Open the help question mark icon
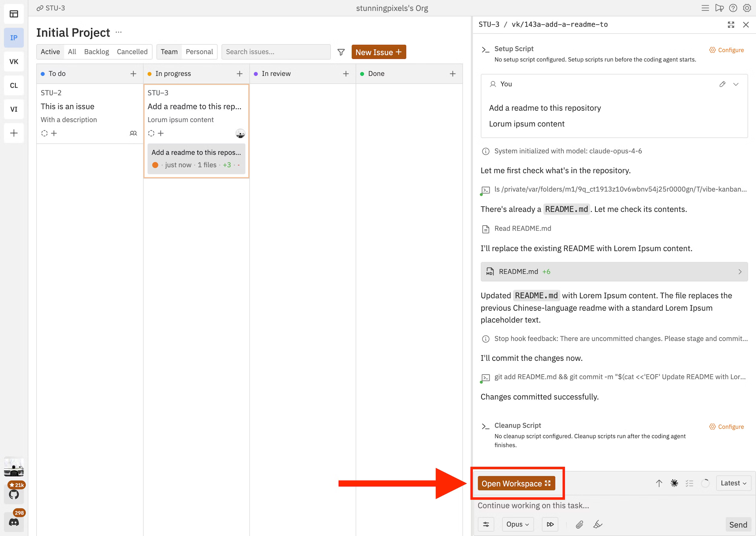Image resolution: width=756 pixels, height=536 pixels. pyautogui.click(x=733, y=8)
